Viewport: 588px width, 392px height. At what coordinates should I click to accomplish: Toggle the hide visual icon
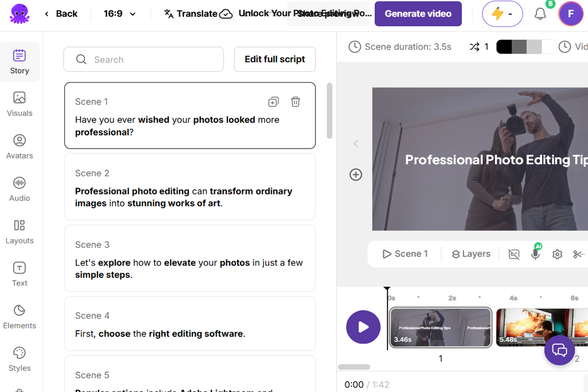click(514, 254)
